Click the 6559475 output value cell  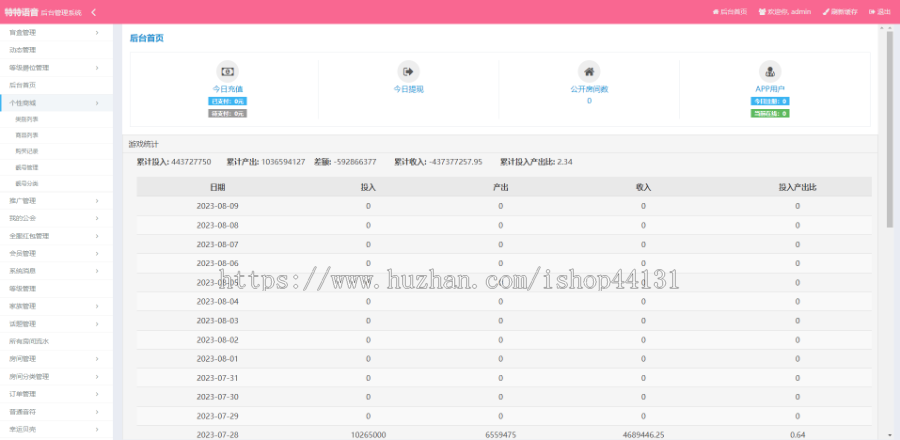501,435
